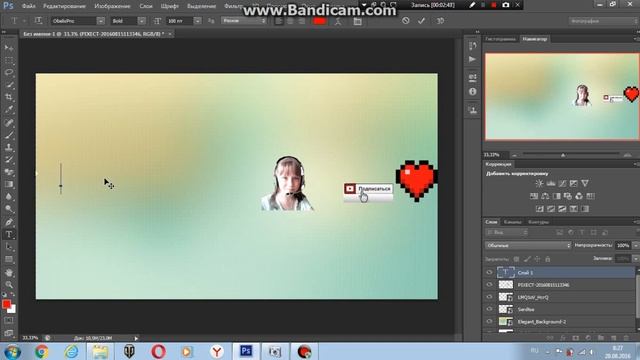
Task: Click the Levels adjustment icon
Action: [x=551, y=183]
